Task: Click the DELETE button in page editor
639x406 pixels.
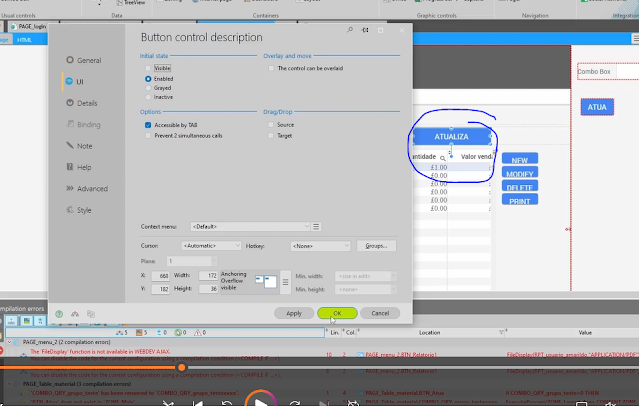Action: point(520,186)
